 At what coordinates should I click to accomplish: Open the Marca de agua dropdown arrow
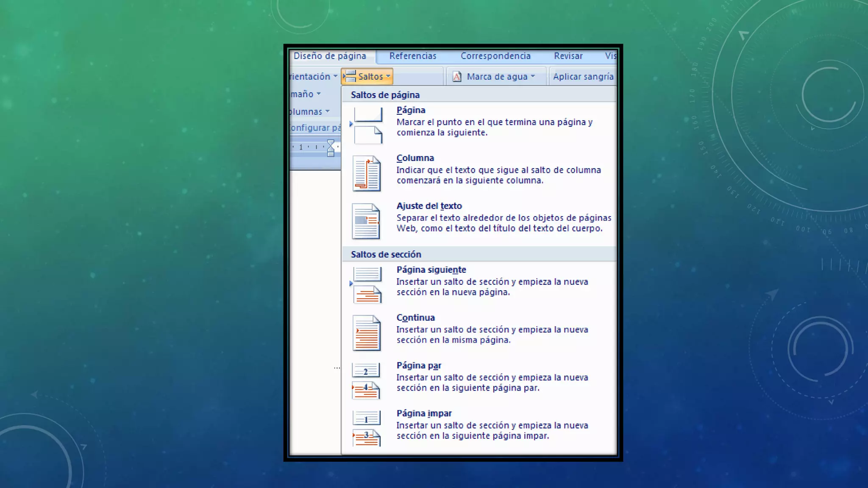tap(533, 76)
